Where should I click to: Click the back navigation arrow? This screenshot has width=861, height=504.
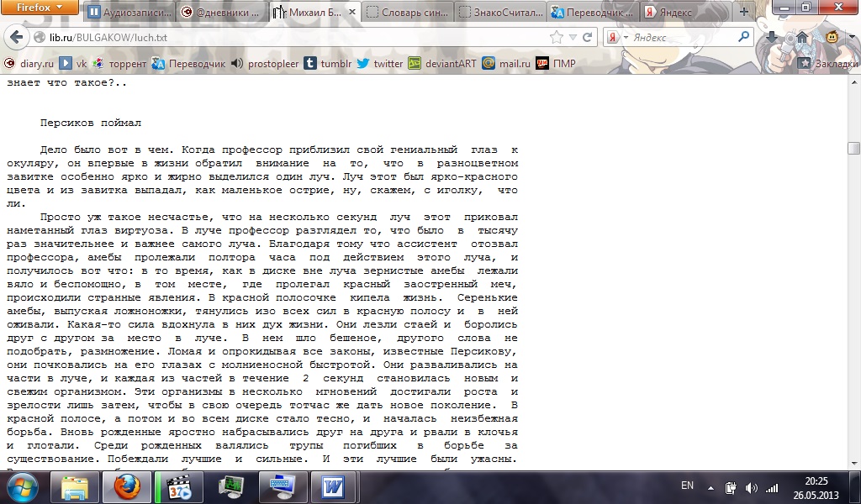(x=17, y=38)
